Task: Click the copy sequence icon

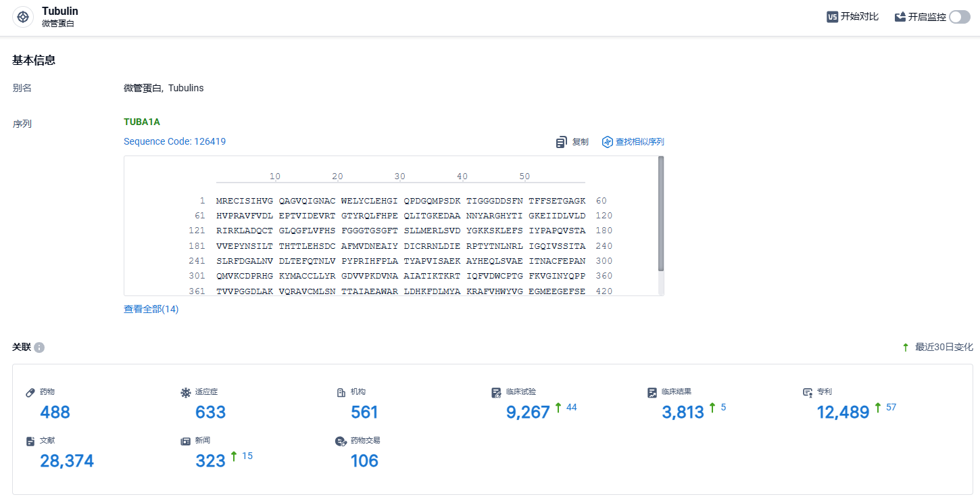Action: click(562, 142)
